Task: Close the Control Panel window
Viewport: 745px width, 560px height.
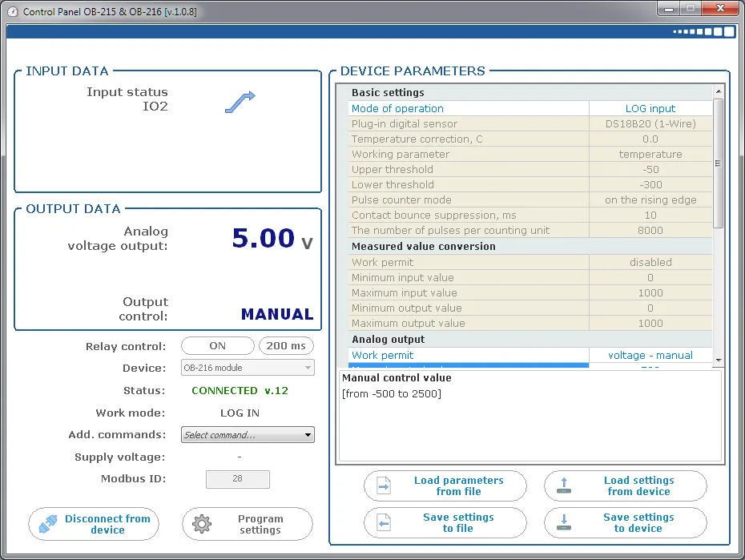Action: 720,9
